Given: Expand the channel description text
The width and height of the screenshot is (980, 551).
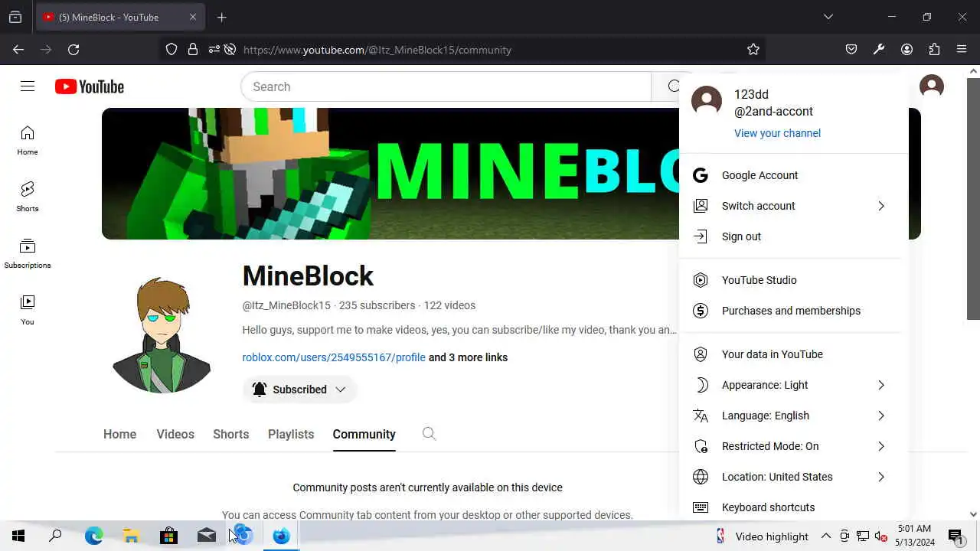Looking at the screenshot, I should point(459,331).
